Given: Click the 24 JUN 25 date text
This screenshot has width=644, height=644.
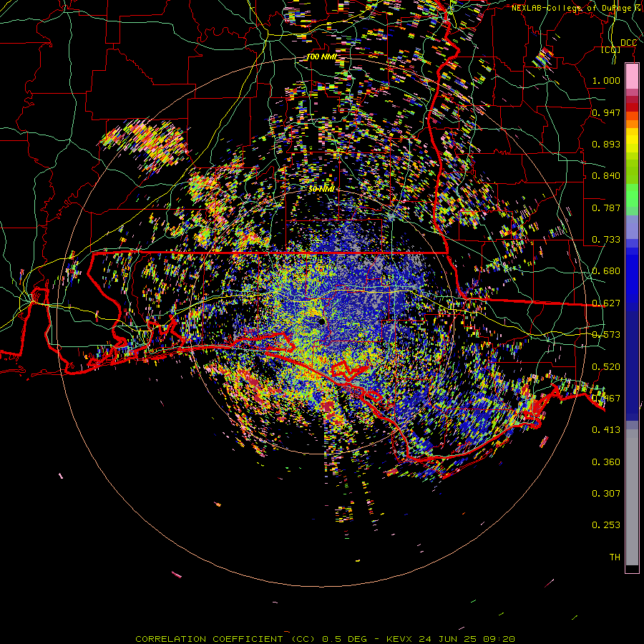Looking at the screenshot, I should coord(447,639).
